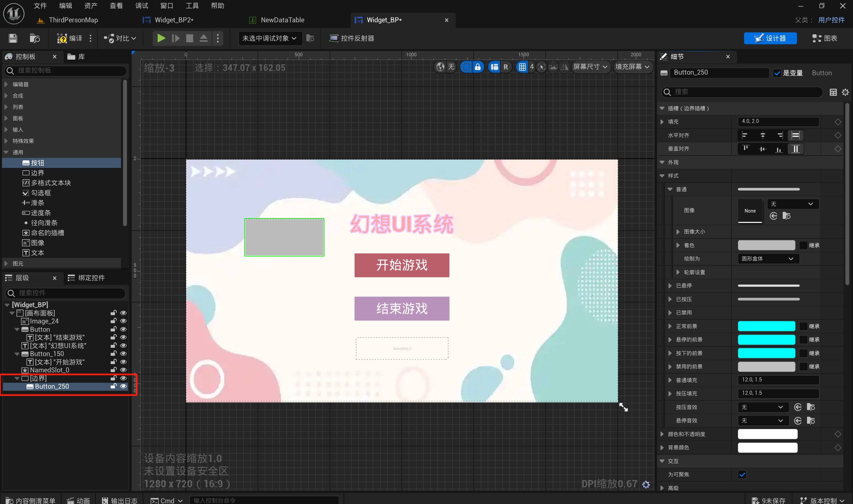Screen dimensions: 853x504
Task: Open the 对比 (diff) dropdown
Action: [120, 38]
